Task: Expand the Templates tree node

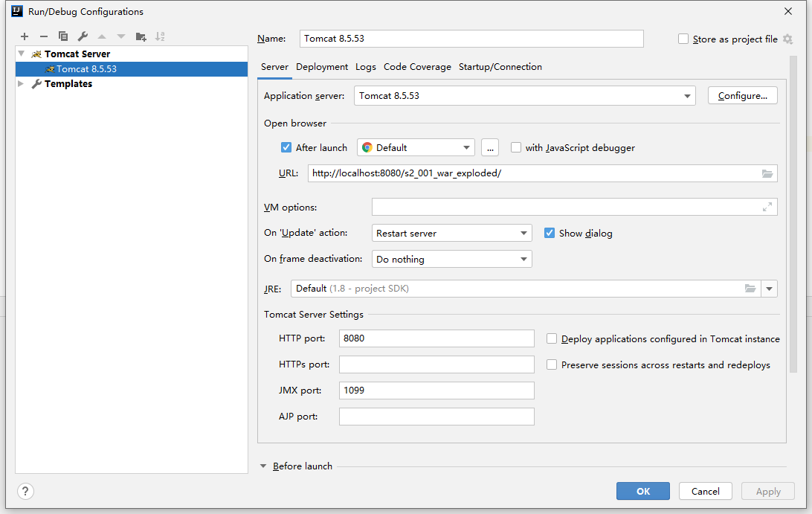Action: point(21,83)
